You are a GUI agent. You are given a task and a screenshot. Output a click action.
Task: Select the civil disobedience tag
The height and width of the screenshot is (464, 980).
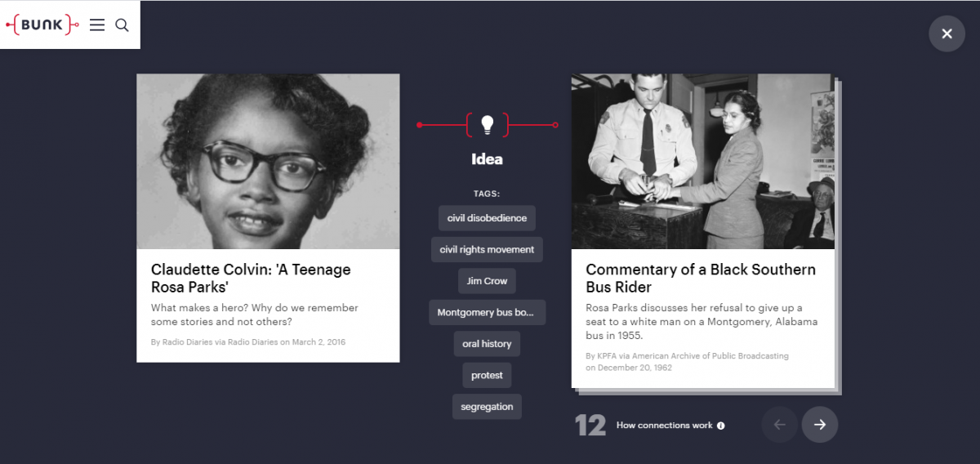pos(487,218)
